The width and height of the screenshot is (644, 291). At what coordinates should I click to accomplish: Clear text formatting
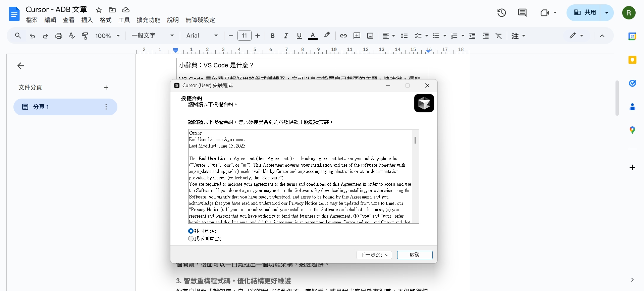[x=499, y=36]
